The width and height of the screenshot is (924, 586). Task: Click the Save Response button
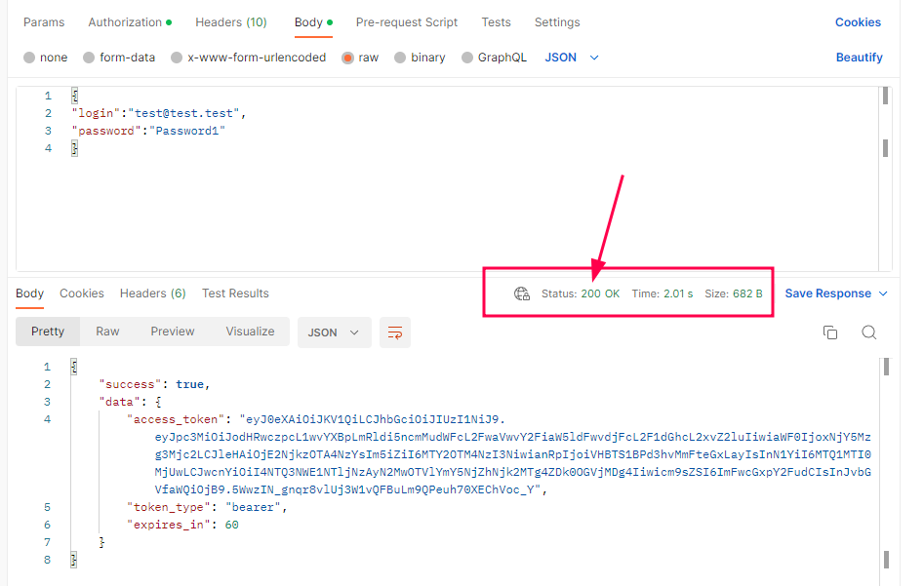click(828, 293)
